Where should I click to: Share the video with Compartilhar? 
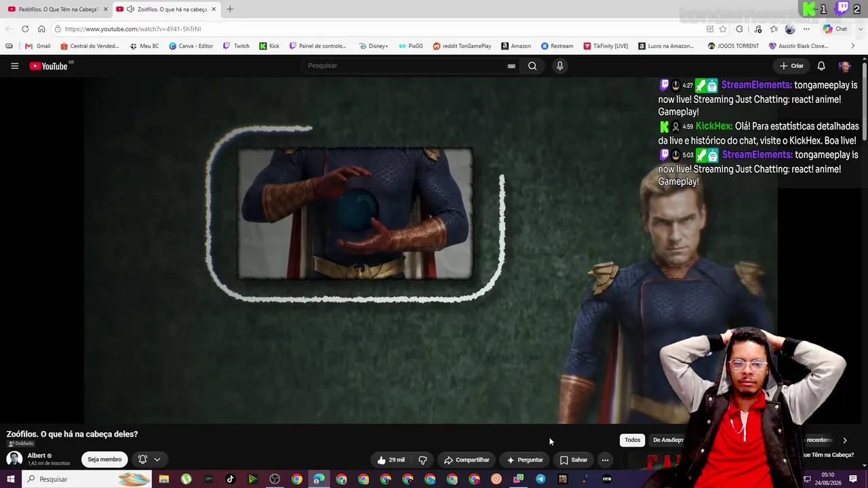pyautogui.click(x=467, y=460)
